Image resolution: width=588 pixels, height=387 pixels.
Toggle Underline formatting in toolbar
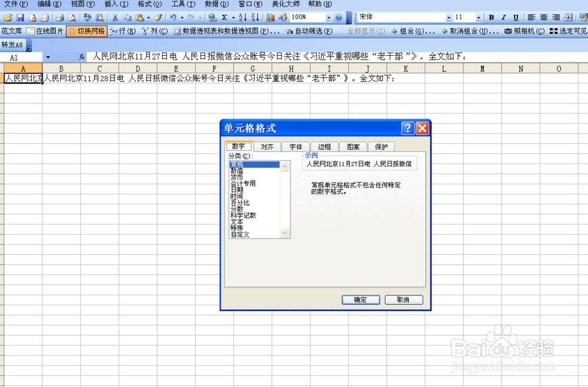point(516,18)
